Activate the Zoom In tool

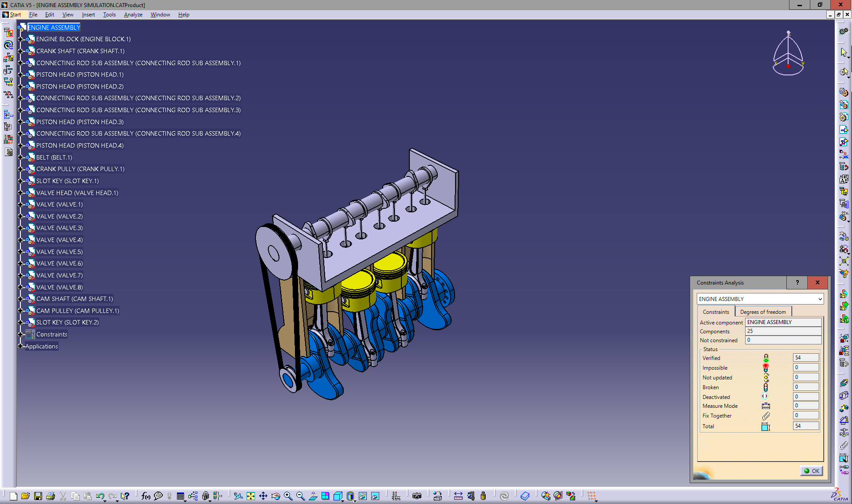coord(288,496)
